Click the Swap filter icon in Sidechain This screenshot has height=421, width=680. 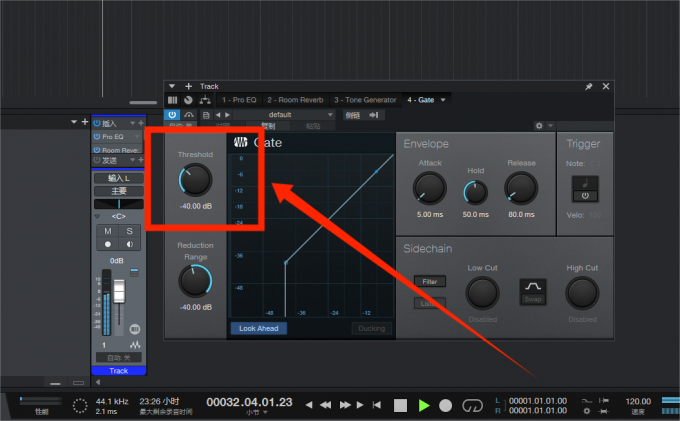coord(531,292)
